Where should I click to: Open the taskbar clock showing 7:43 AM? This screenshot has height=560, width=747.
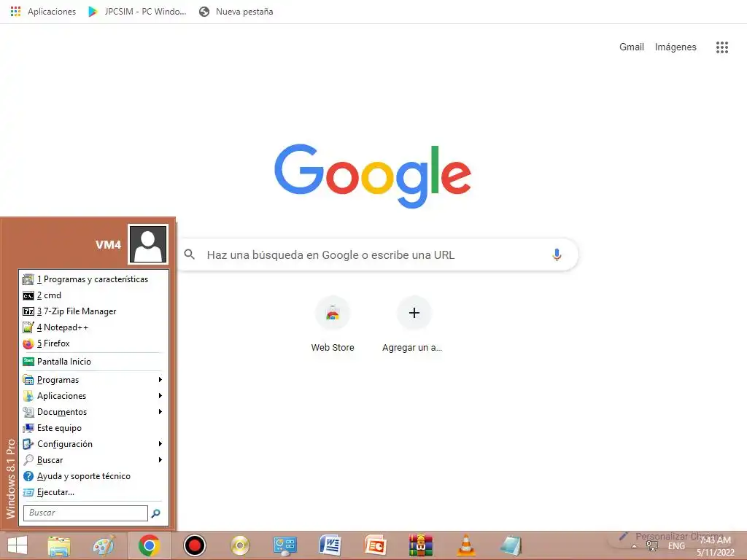pyautogui.click(x=716, y=546)
